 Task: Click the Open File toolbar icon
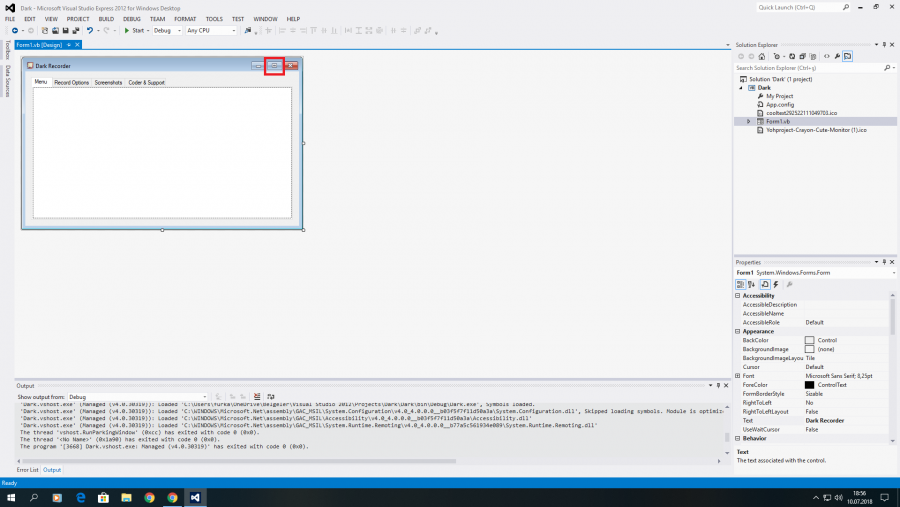click(55, 30)
